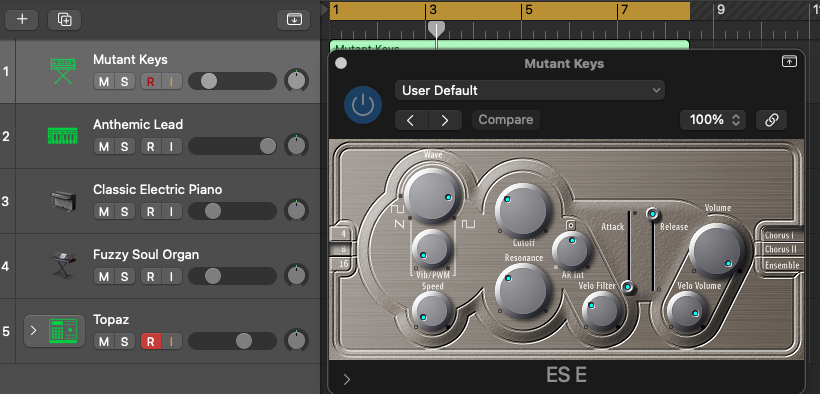Screen dimensions: 820x394
Task: Click the playhead marker in ruler
Action: click(x=436, y=28)
